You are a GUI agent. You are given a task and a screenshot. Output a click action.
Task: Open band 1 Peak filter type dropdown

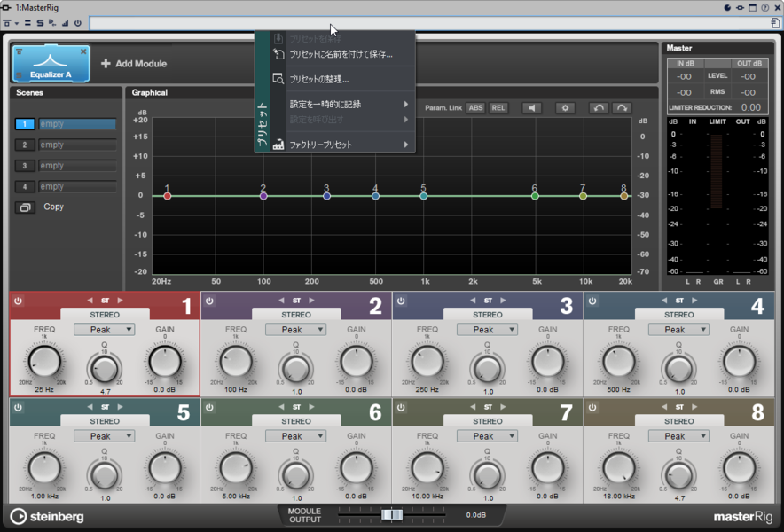pyautogui.click(x=104, y=330)
